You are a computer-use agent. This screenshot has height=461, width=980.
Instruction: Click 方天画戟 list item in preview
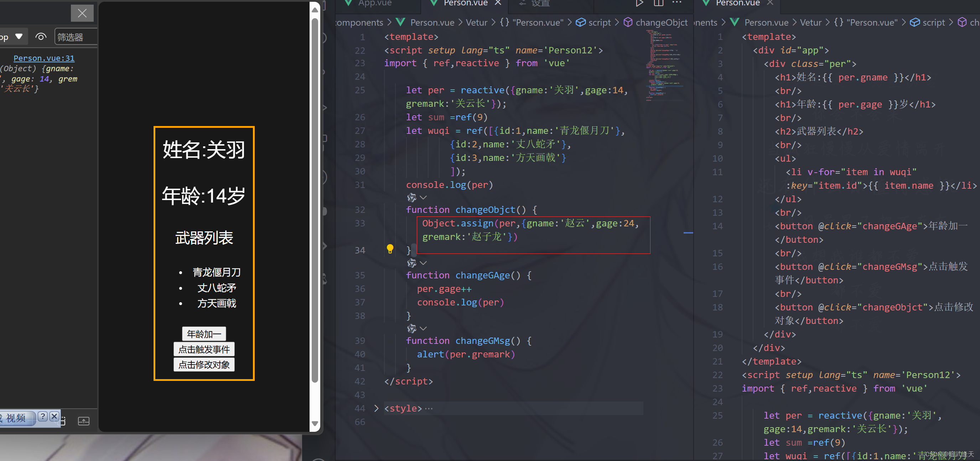pyautogui.click(x=217, y=303)
